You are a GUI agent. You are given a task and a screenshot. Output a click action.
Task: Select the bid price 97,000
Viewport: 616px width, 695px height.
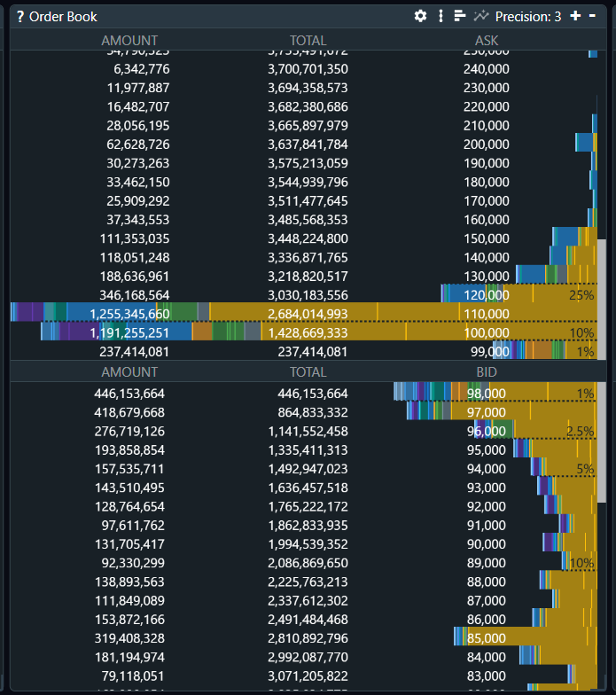486,412
